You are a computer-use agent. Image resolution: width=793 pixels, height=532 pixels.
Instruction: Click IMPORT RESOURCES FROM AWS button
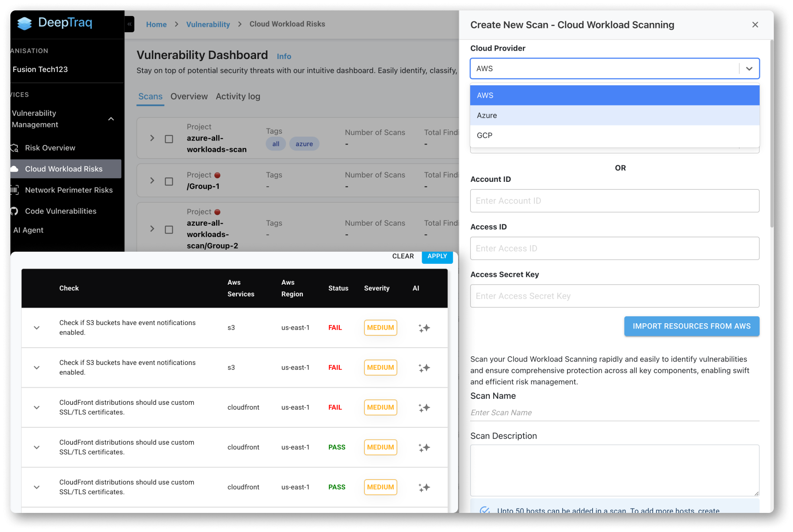click(691, 326)
